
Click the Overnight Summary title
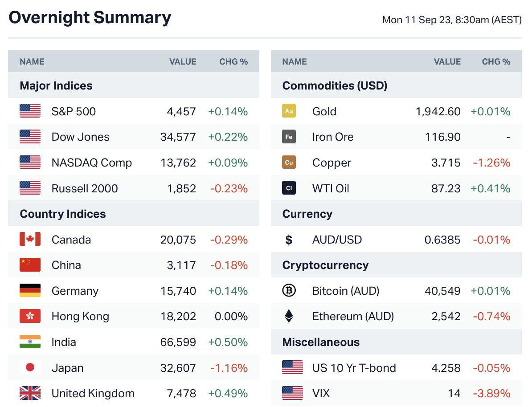pos(90,18)
